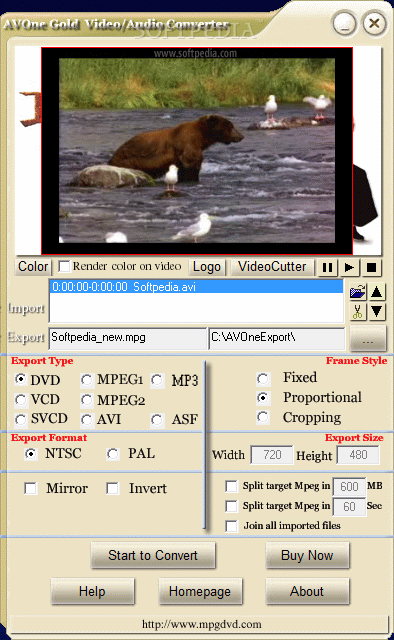The width and height of the screenshot is (394, 640).
Task: Select NTSC export format
Action: click(x=31, y=453)
